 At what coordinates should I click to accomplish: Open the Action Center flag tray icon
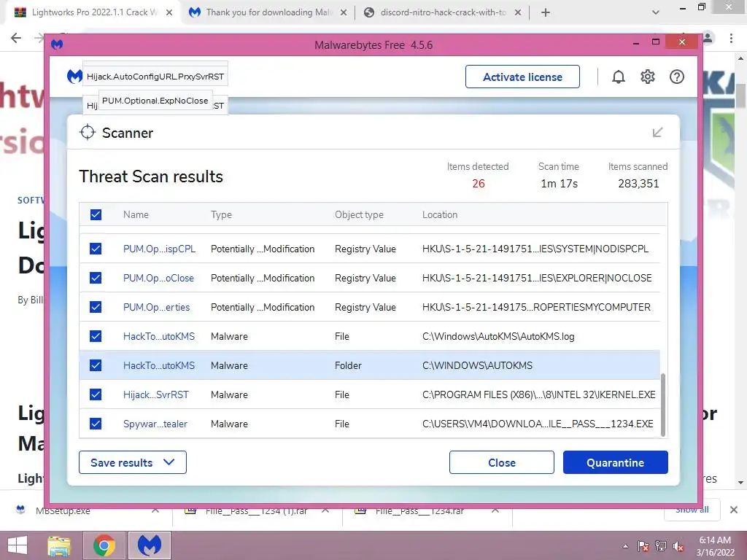coord(643,546)
